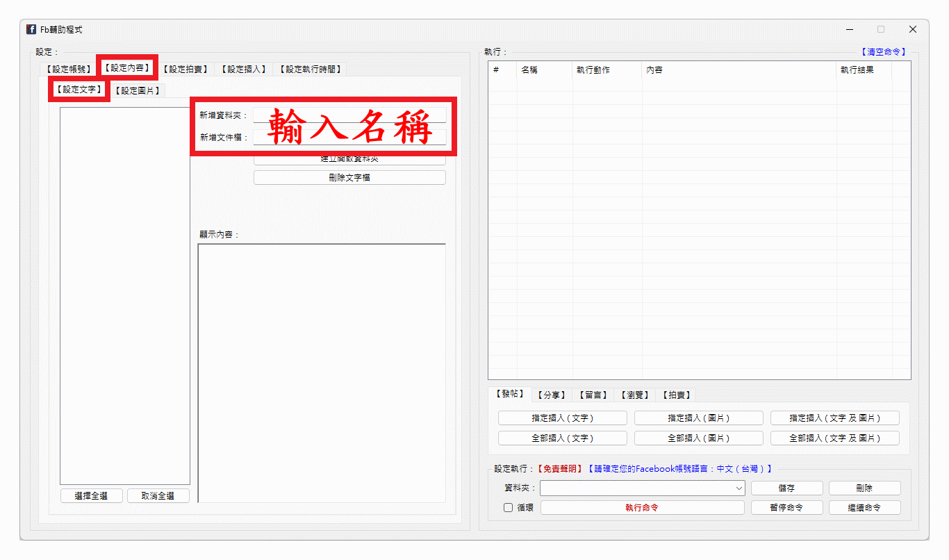Click 指定插入(文字) button

563,418
